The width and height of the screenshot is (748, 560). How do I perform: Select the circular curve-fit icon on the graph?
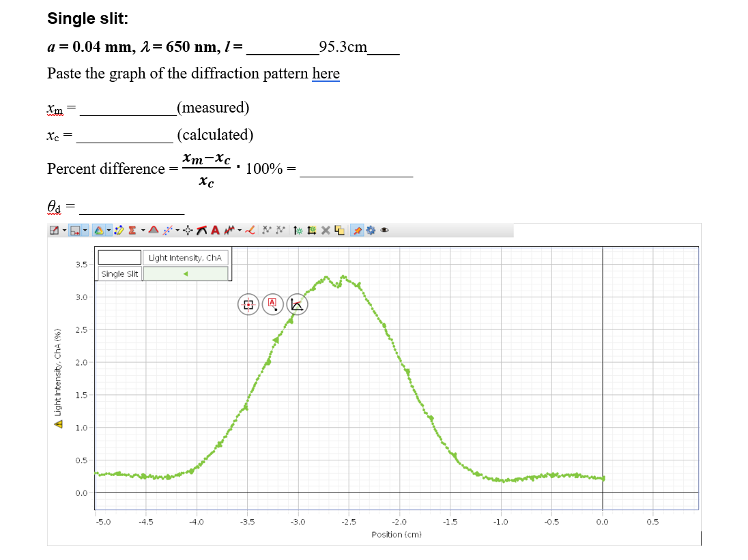coord(297,304)
